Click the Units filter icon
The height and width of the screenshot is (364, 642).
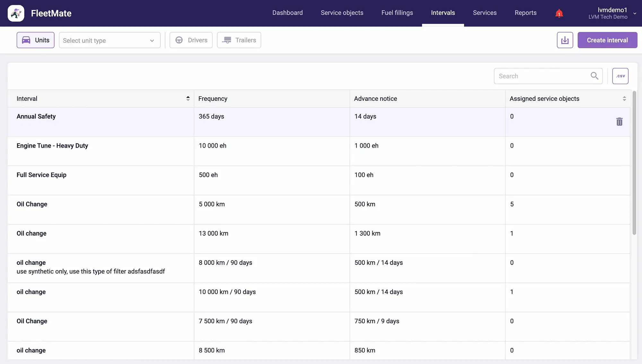[x=26, y=40]
